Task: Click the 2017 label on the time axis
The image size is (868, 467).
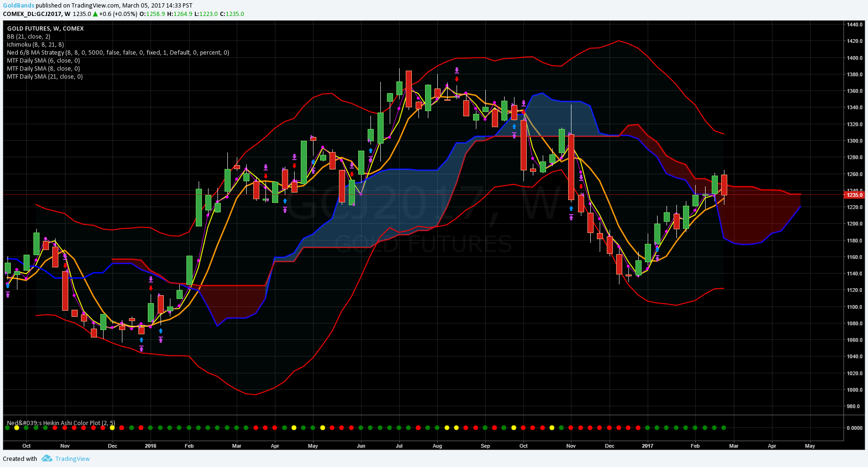Action: pos(648,446)
